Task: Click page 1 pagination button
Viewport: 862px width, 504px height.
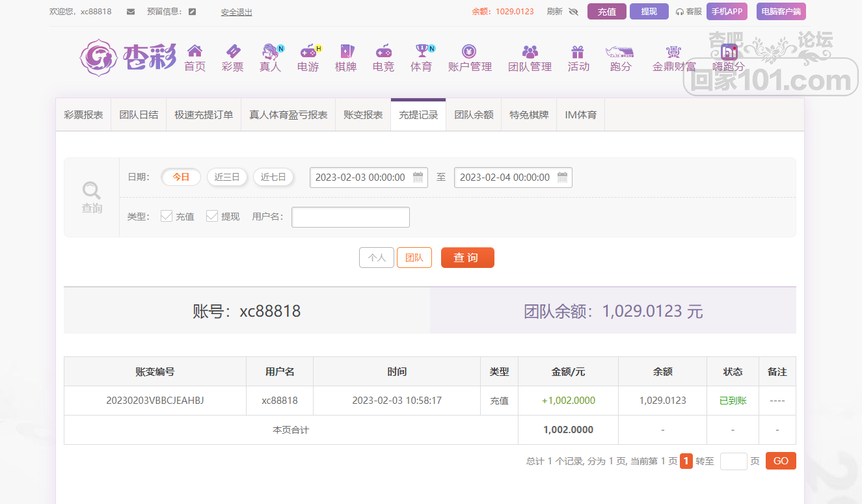Action: click(x=686, y=461)
